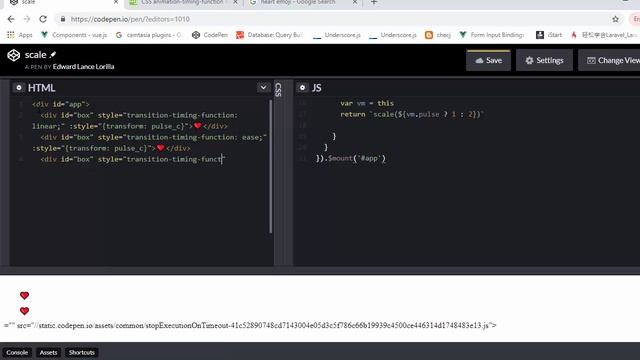Switch to the heart emoji Google Search tab
This screenshot has width=640, height=360.
[298, 2]
